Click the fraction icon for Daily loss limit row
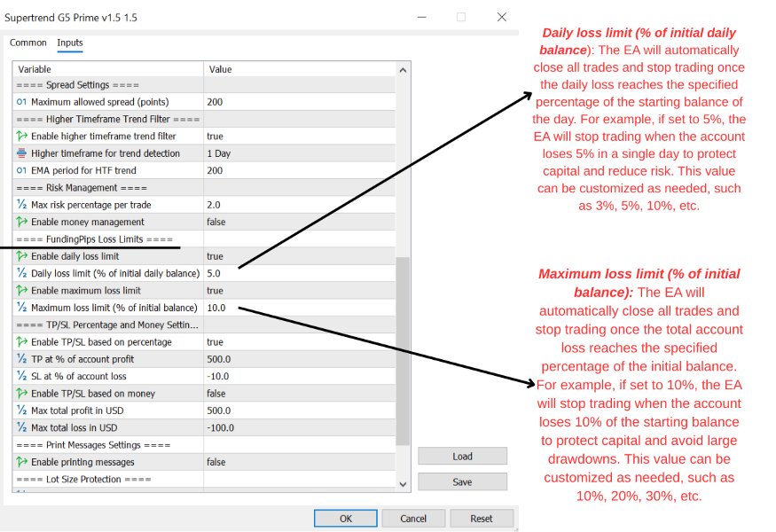The height and width of the screenshot is (532, 776). (x=21, y=273)
